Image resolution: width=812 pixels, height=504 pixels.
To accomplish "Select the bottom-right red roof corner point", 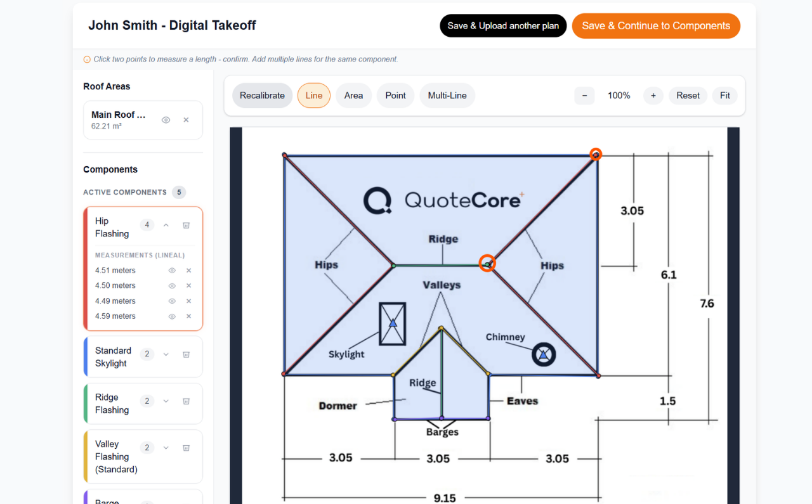I will click(598, 376).
